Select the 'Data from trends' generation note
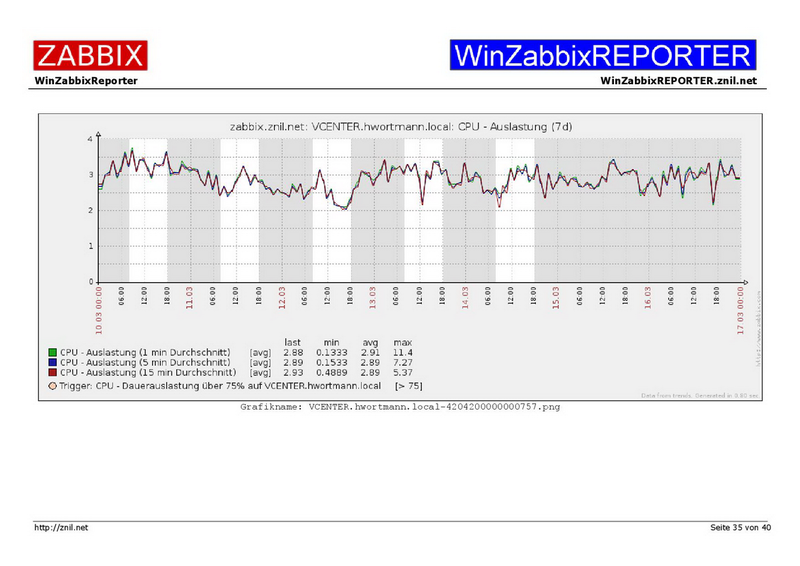The image size is (800, 566). [699, 396]
